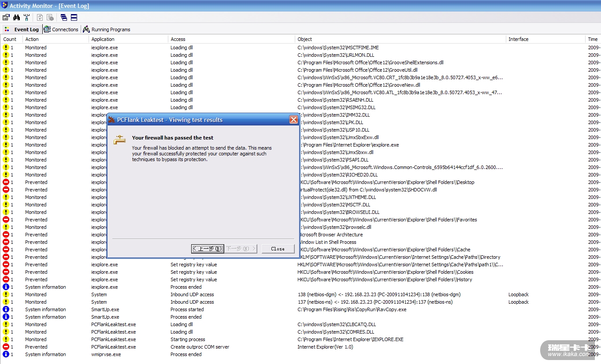Click the red prevented icon on the Cookies row
Viewport: 601px width, 364px height.
click(6, 272)
